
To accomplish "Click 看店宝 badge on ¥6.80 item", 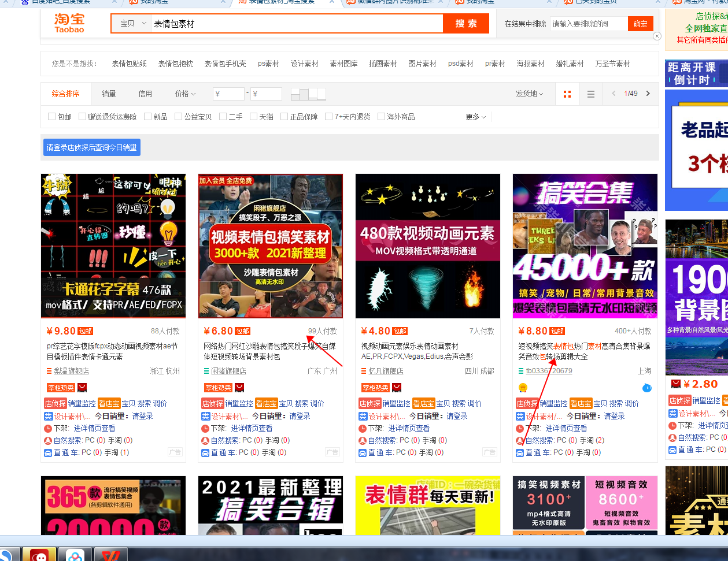I will tap(267, 403).
